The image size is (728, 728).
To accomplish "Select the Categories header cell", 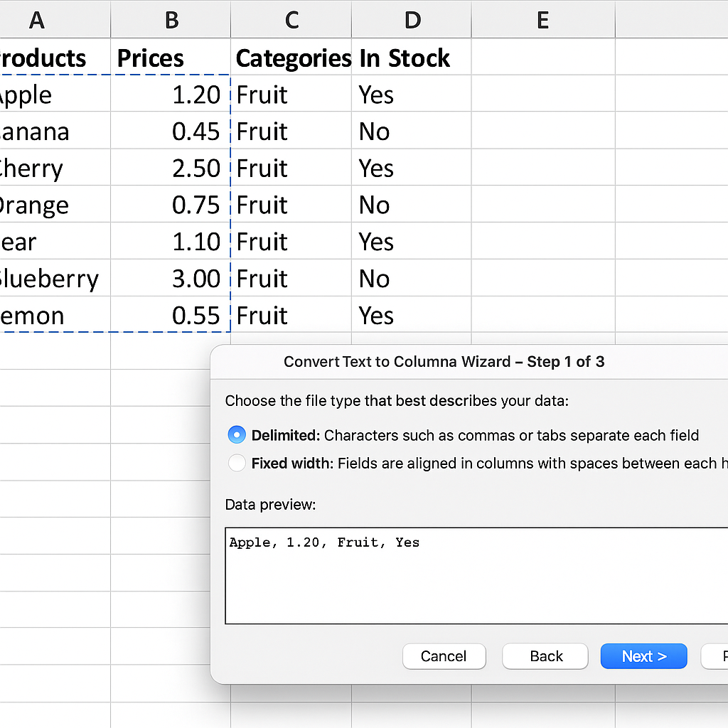I will coord(291,58).
